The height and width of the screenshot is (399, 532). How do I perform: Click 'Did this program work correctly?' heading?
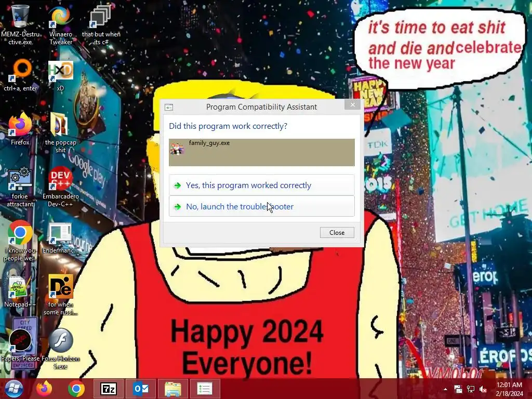click(x=228, y=126)
